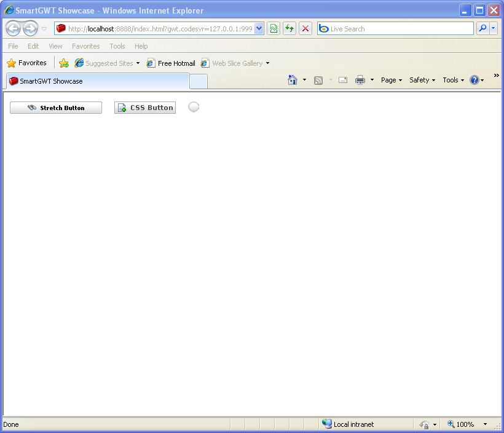Click Local intranet security zone in status bar
This screenshot has height=433, width=504.
coord(348,424)
